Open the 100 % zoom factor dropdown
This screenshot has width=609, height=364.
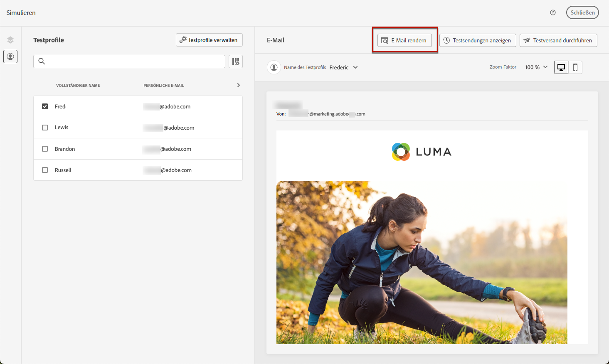click(x=536, y=67)
